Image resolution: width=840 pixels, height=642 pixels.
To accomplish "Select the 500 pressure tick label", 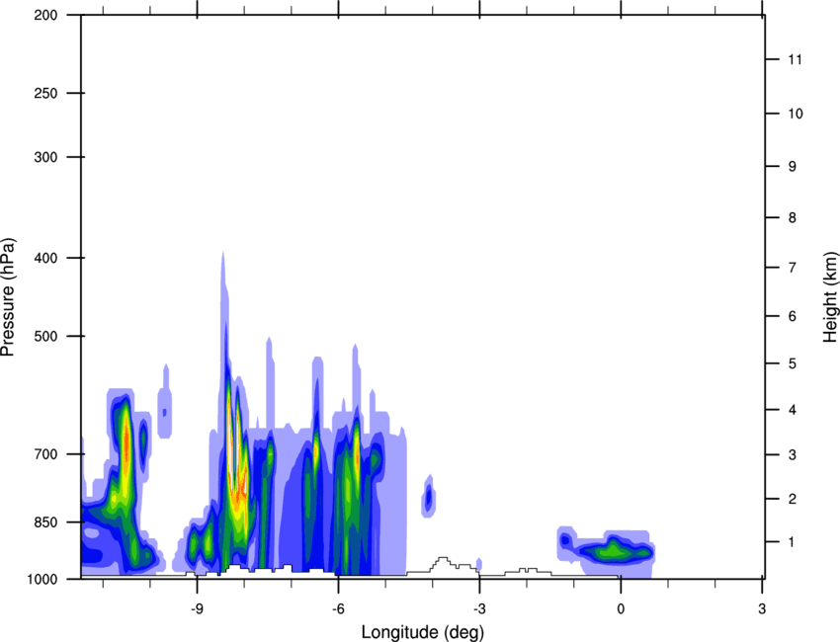I will (x=45, y=336).
